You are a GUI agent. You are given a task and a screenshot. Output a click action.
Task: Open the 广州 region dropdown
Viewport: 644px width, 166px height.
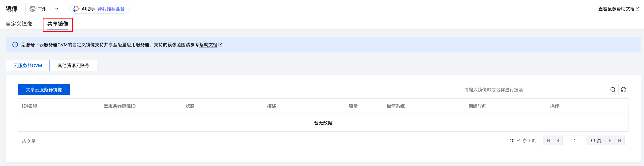[44, 9]
